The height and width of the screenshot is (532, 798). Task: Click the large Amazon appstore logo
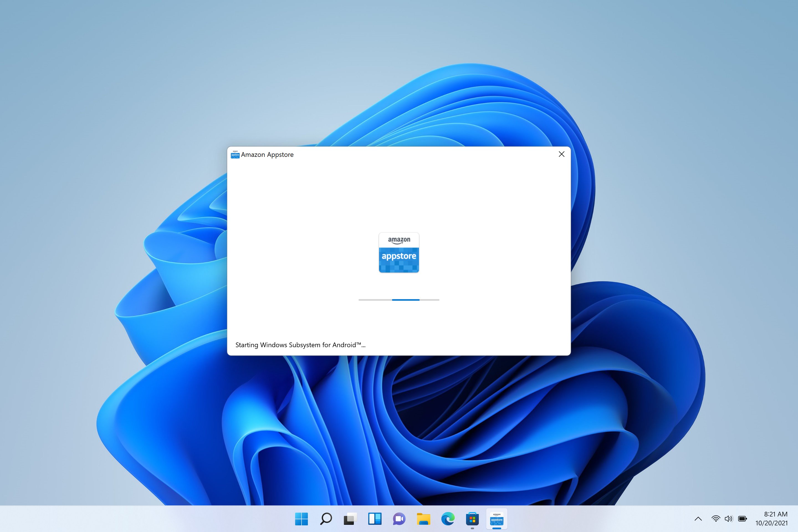[x=399, y=252]
